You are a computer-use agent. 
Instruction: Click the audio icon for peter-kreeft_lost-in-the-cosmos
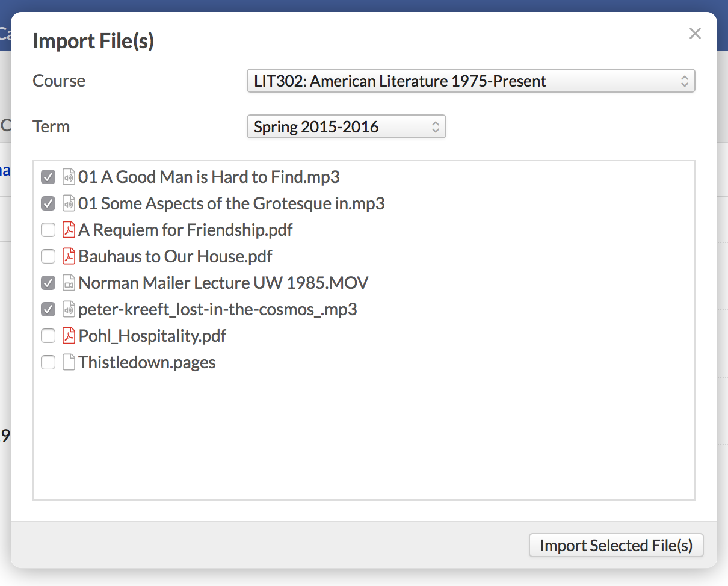(69, 309)
